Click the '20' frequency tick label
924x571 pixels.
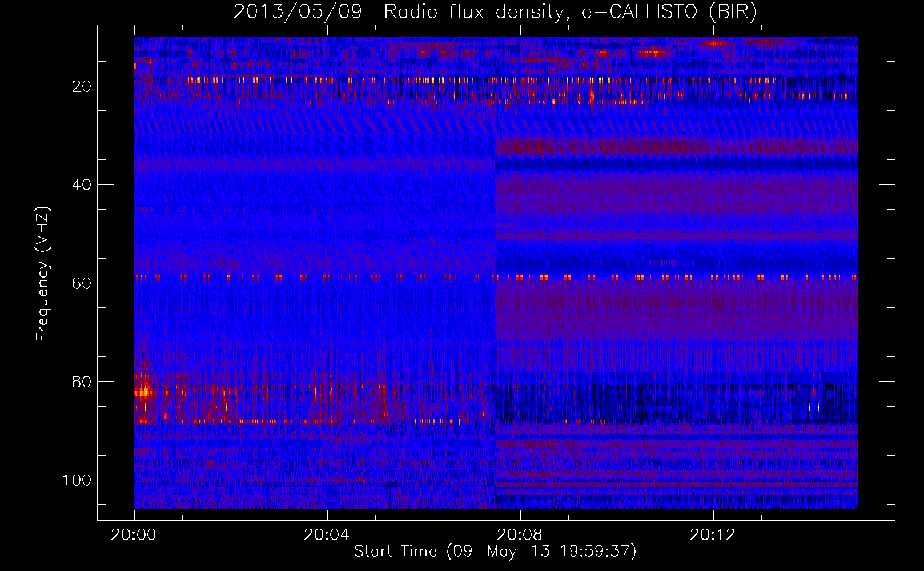[82, 86]
